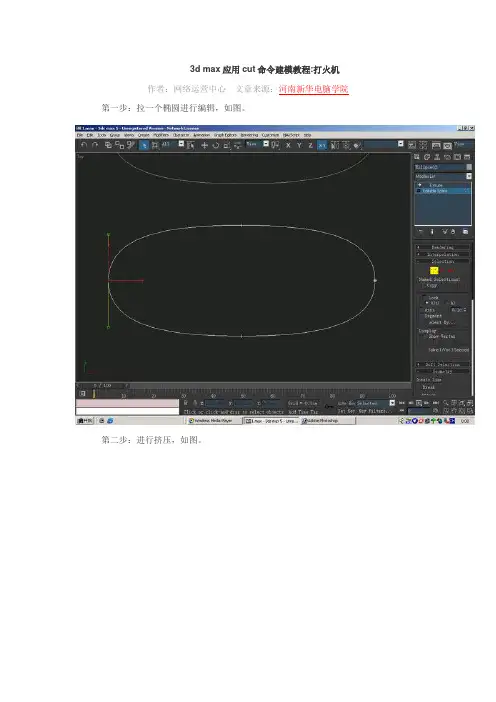This screenshot has width=496, height=702.
Task: Click the Select By... button
Action: click(x=441, y=322)
